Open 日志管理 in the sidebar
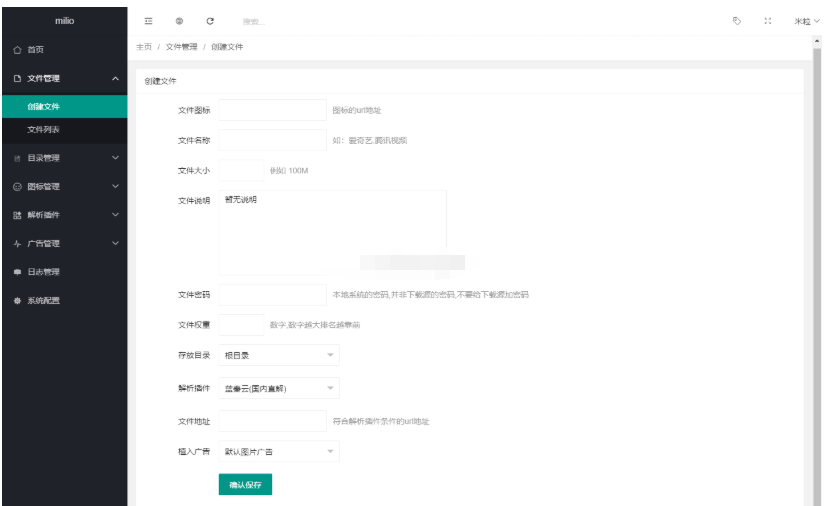Viewport: 828px width, 506px height. (64, 272)
